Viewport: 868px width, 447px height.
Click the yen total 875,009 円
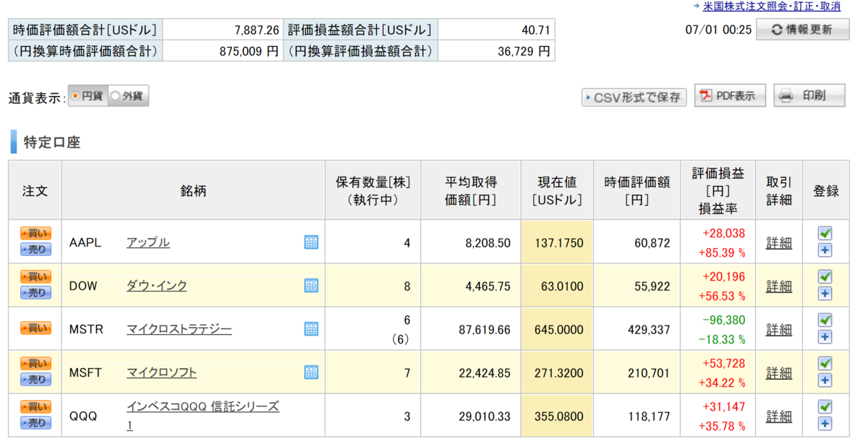tap(249, 51)
